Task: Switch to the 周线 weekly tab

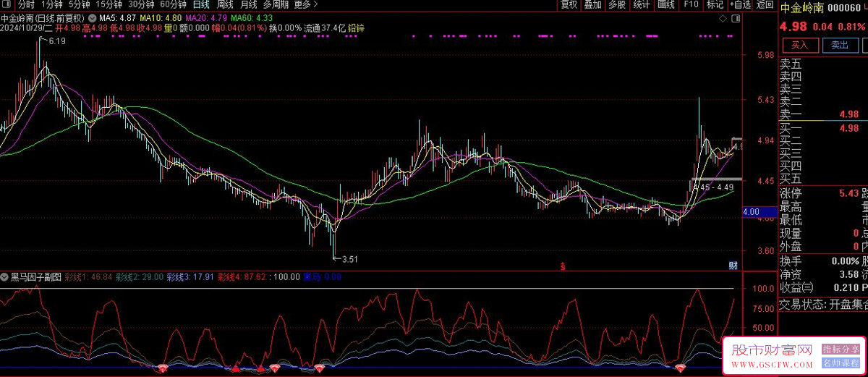Action: [x=226, y=4]
